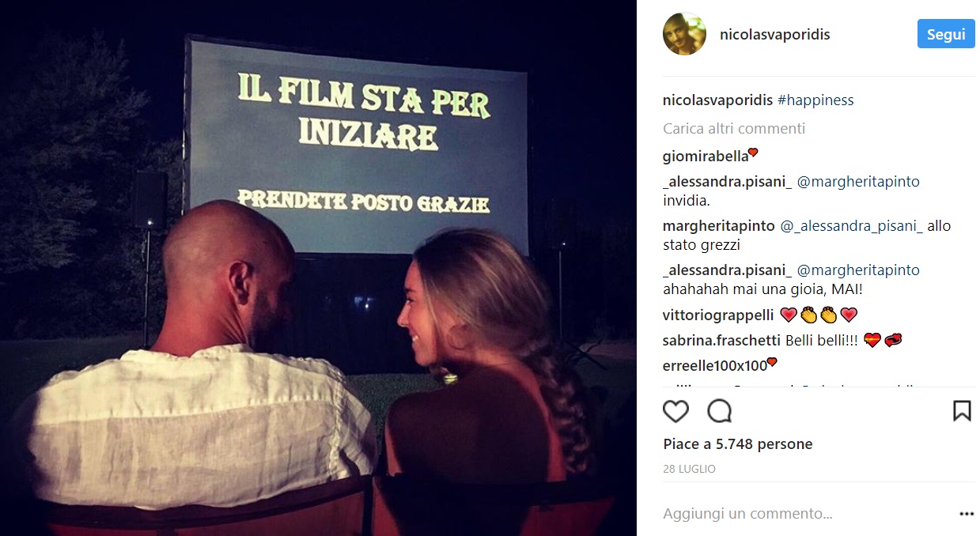
Task: Open erreelle100x100's profile
Action: pos(715,366)
